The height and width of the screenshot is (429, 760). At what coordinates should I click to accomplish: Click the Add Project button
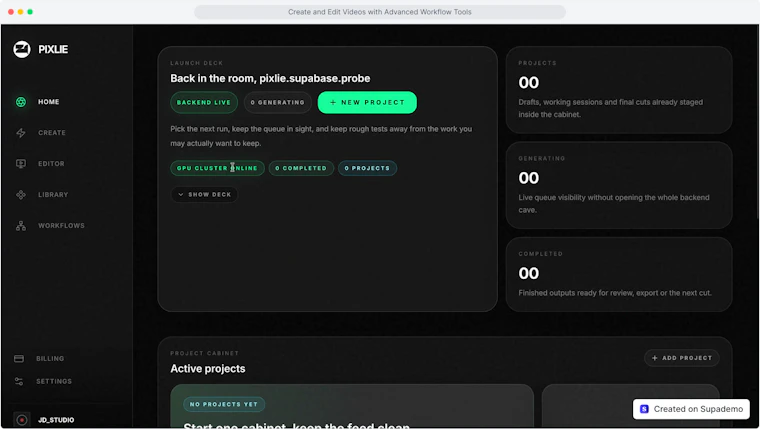[x=681, y=358]
